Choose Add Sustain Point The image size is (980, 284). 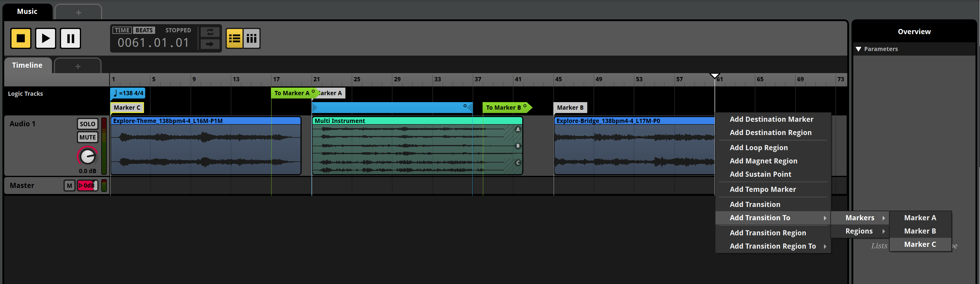tap(773, 175)
